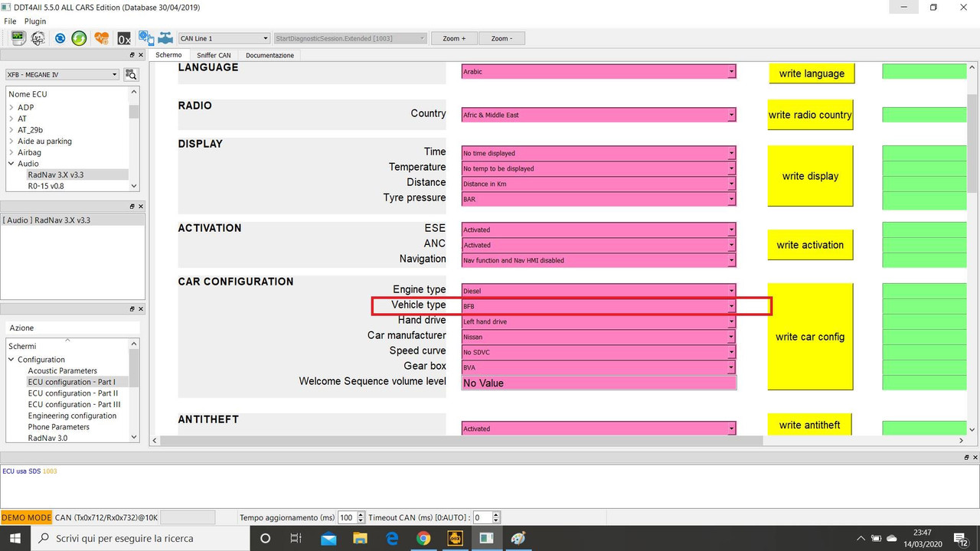The image size is (980, 551).
Task: Open Mail app from taskbar
Action: [329, 539]
